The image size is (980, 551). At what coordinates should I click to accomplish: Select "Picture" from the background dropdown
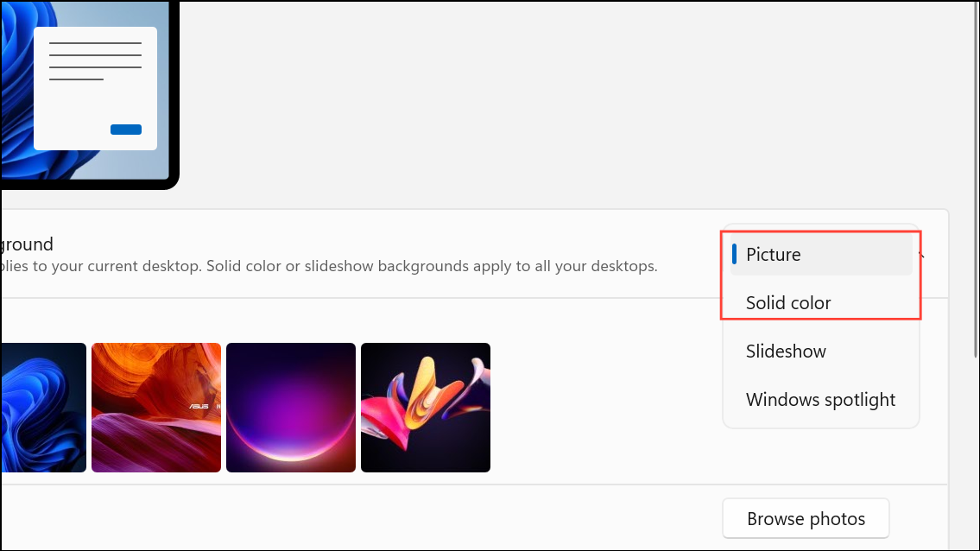[x=773, y=254]
